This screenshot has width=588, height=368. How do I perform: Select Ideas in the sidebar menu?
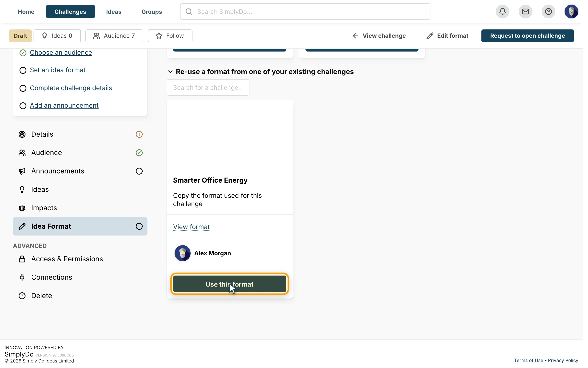pos(80,189)
